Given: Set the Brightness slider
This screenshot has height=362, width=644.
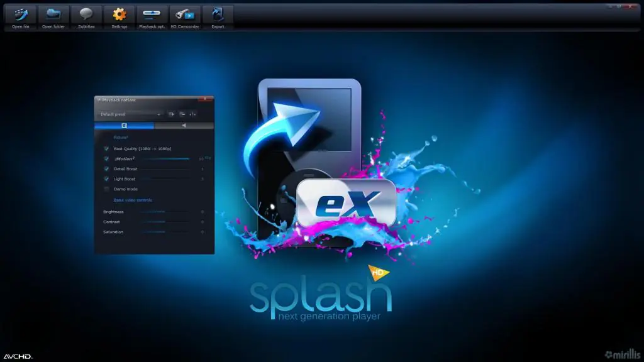Looking at the screenshot, I should click(165, 212).
